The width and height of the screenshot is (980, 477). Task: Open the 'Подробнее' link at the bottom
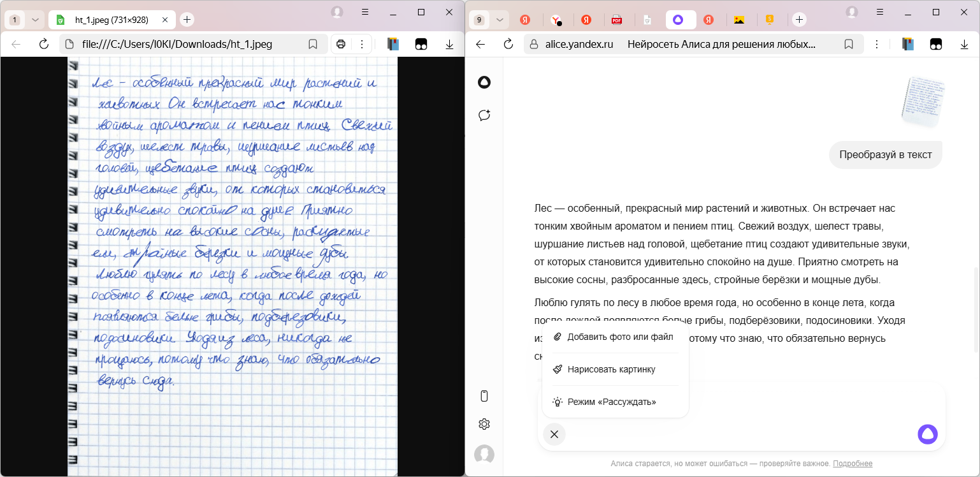[x=853, y=463]
